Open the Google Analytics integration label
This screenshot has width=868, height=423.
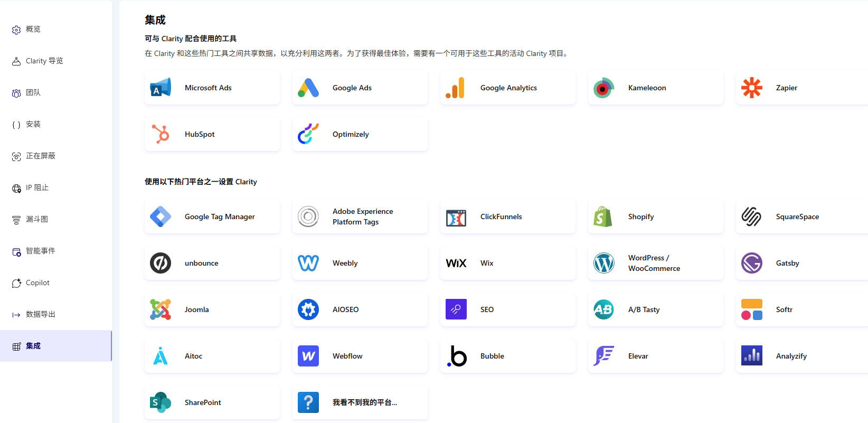(508, 88)
